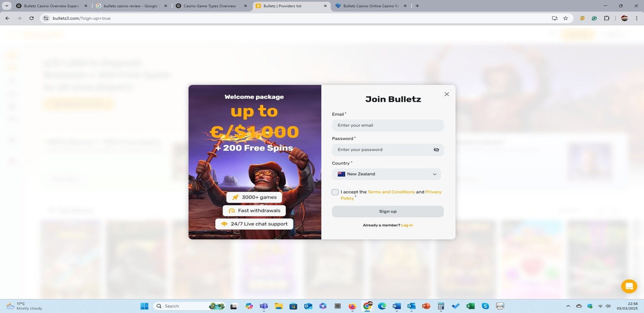Image resolution: width=644 pixels, height=313 pixels.
Task: Open the orange SQ extension icon
Action: tap(582, 18)
